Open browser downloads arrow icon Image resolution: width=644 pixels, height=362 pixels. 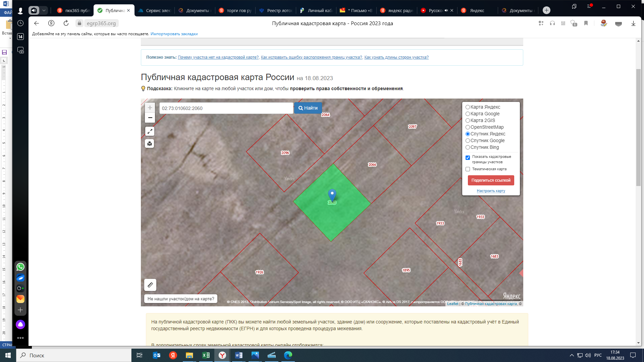(x=633, y=23)
